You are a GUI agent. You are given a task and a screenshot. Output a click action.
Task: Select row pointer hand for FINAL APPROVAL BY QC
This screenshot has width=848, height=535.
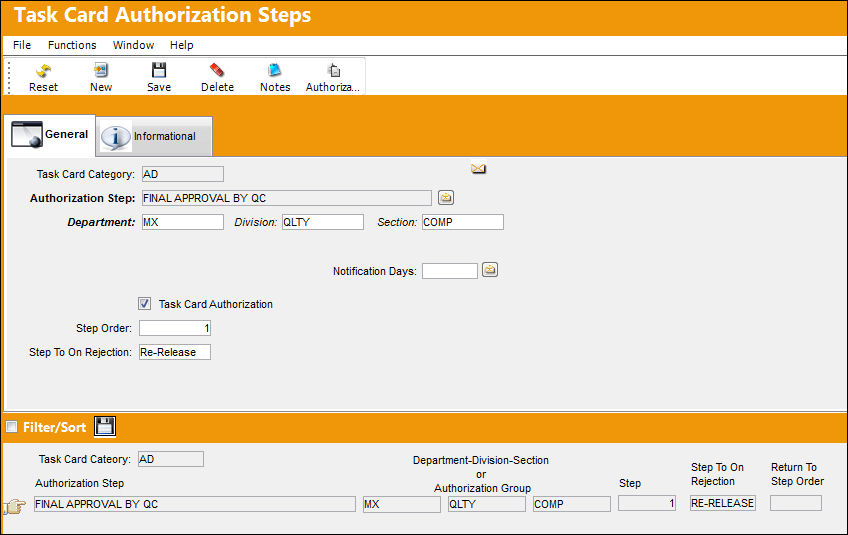click(x=15, y=506)
